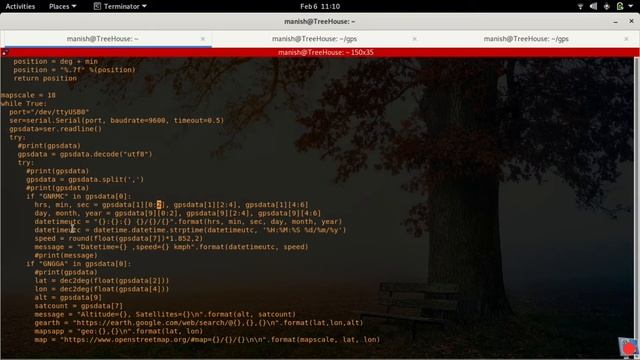Open the Places menu
640x360 pixels.
coord(62,6)
